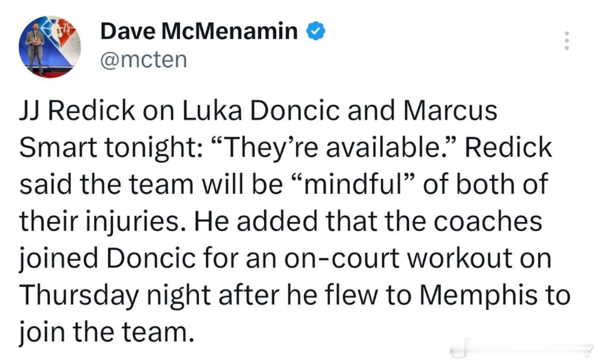Click the word "Thursday" in the tweet
The image size is (598, 364).
click(x=79, y=295)
